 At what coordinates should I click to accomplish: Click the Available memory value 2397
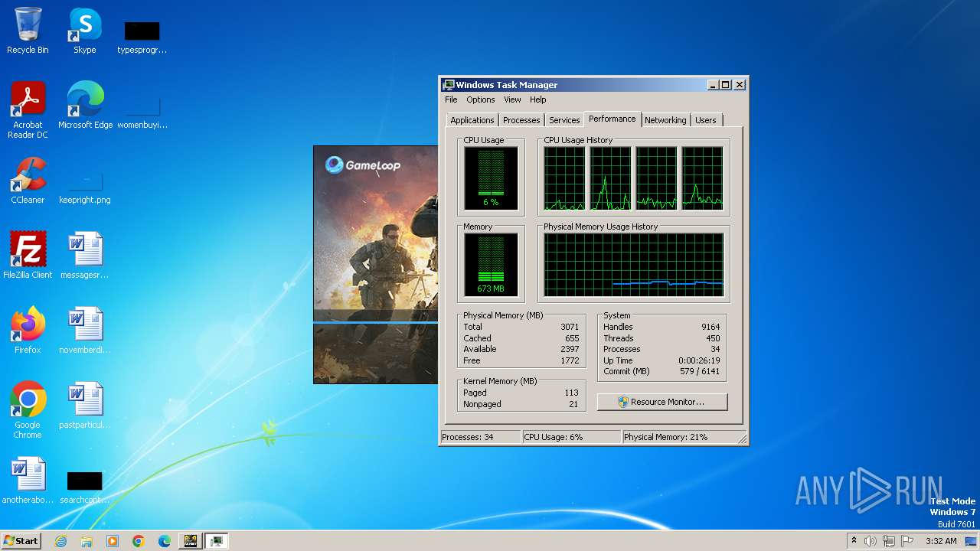570,349
